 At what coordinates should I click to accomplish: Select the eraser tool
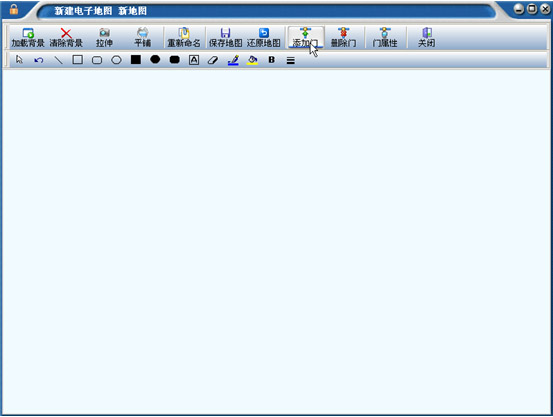coord(213,60)
